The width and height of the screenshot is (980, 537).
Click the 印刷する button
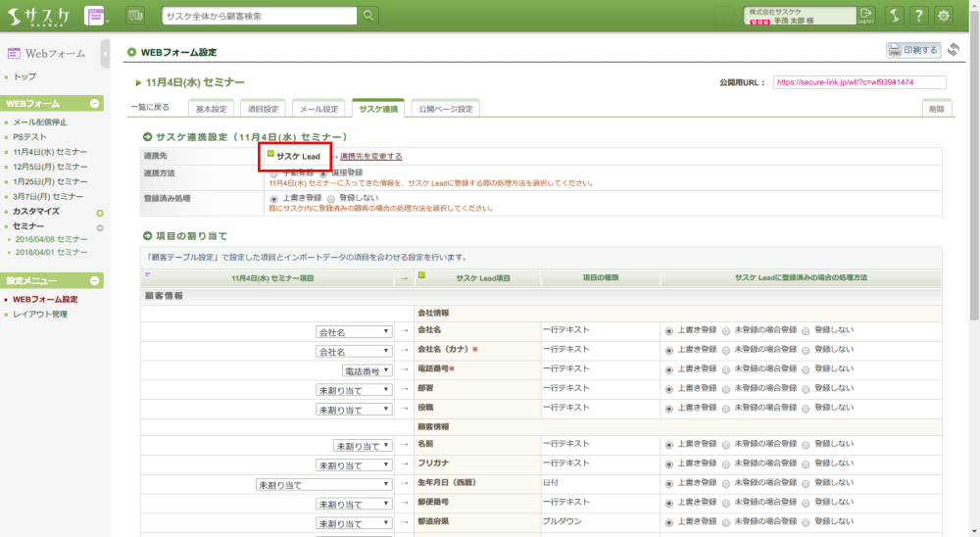[x=913, y=50]
